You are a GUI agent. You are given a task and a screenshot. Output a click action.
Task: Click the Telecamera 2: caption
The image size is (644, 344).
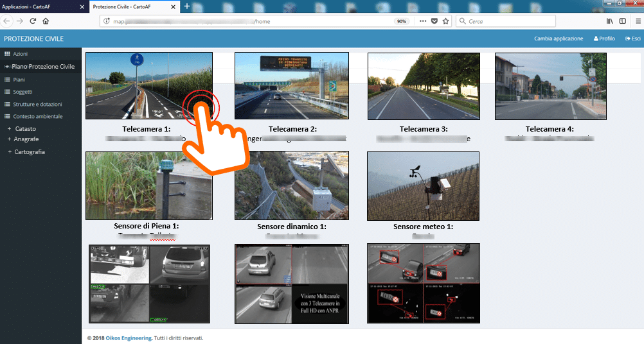[x=292, y=129]
